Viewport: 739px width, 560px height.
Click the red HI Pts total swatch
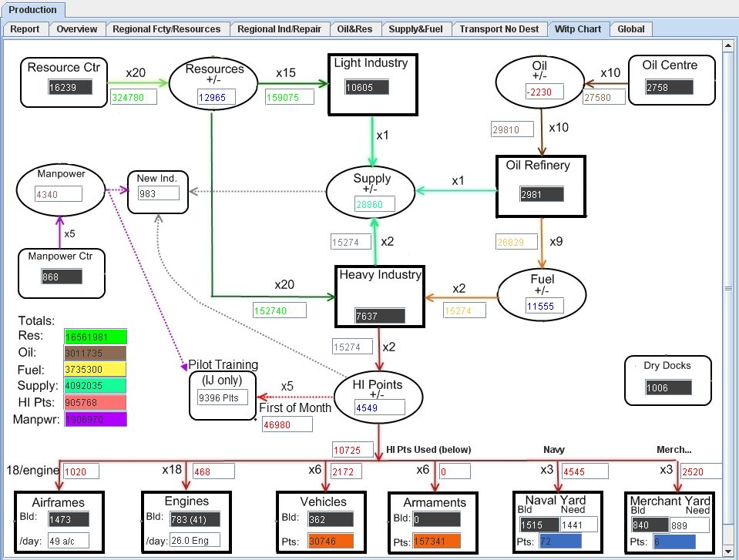96,403
